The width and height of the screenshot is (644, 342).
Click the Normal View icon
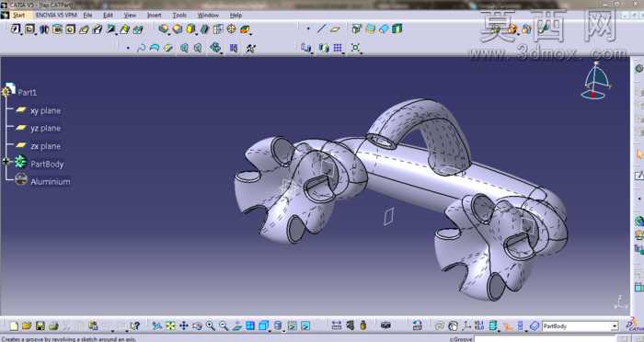tap(237, 326)
